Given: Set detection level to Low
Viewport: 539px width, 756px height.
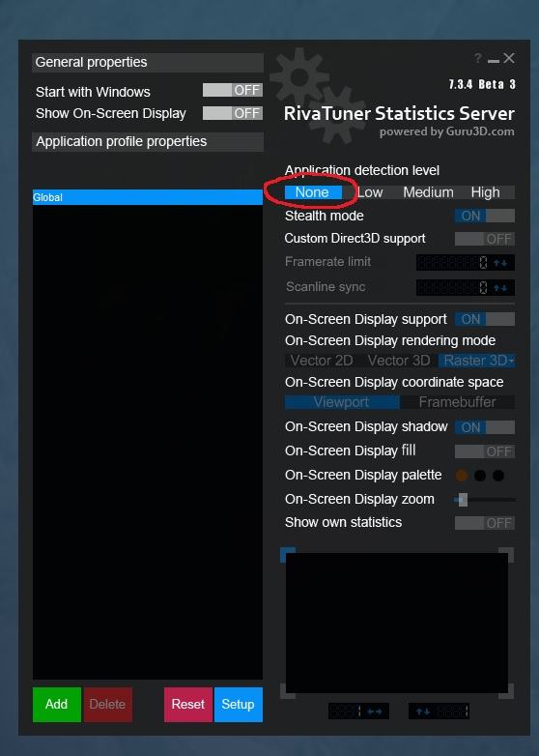Looking at the screenshot, I should coord(370,192).
